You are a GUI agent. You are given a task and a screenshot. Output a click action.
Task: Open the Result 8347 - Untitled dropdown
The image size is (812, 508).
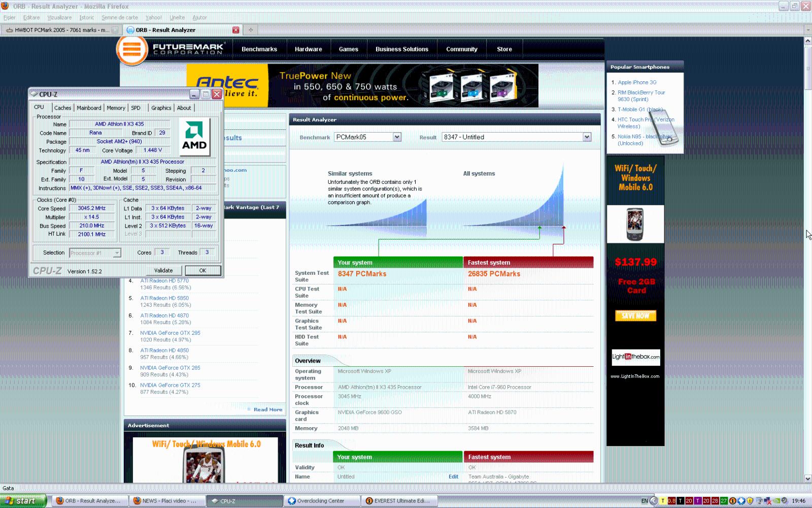click(587, 137)
